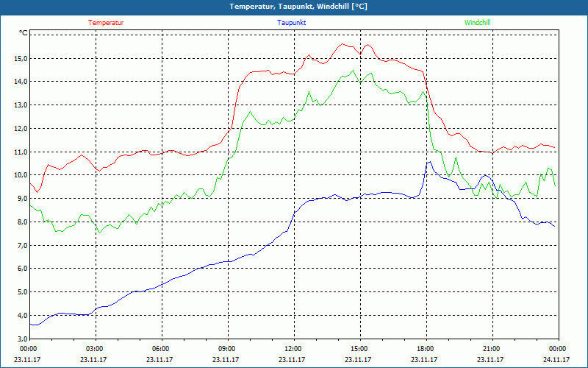
Task: Click the 4,0 y-axis value
Action: point(22,316)
